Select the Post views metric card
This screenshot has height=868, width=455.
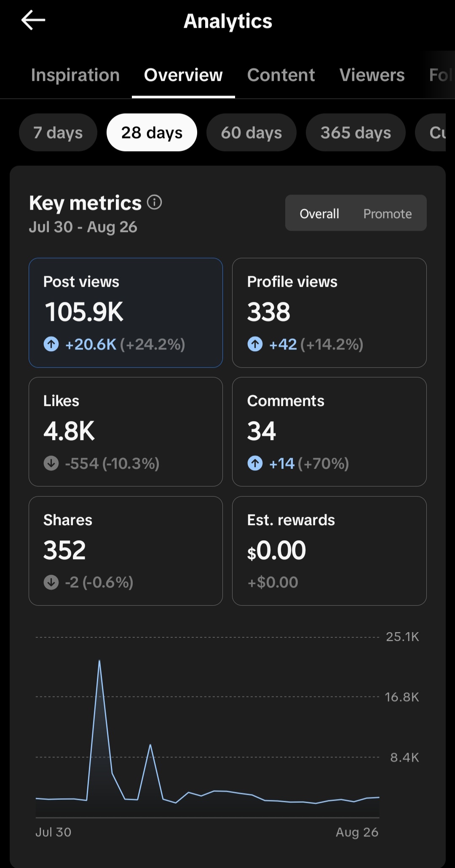126,312
